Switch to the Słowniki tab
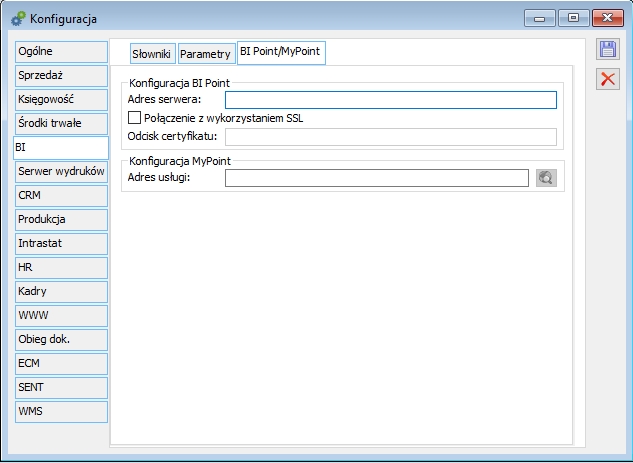The image size is (633, 463). coord(153,54)
